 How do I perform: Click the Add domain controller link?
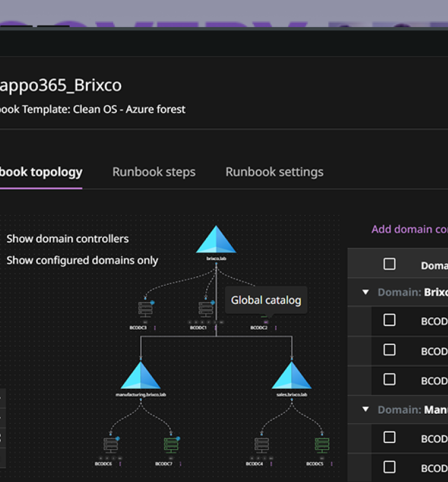pos(409,230)
